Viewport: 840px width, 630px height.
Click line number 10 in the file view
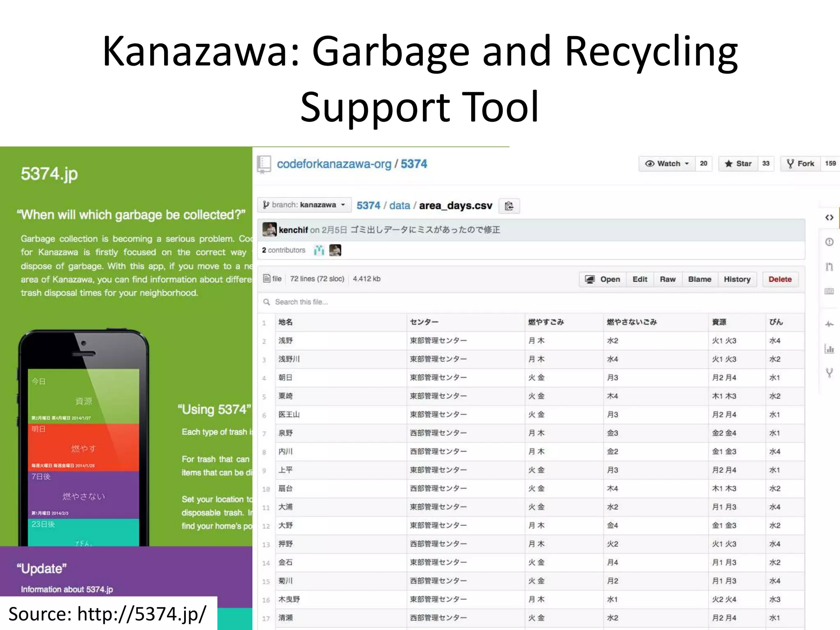coord(266,489)
